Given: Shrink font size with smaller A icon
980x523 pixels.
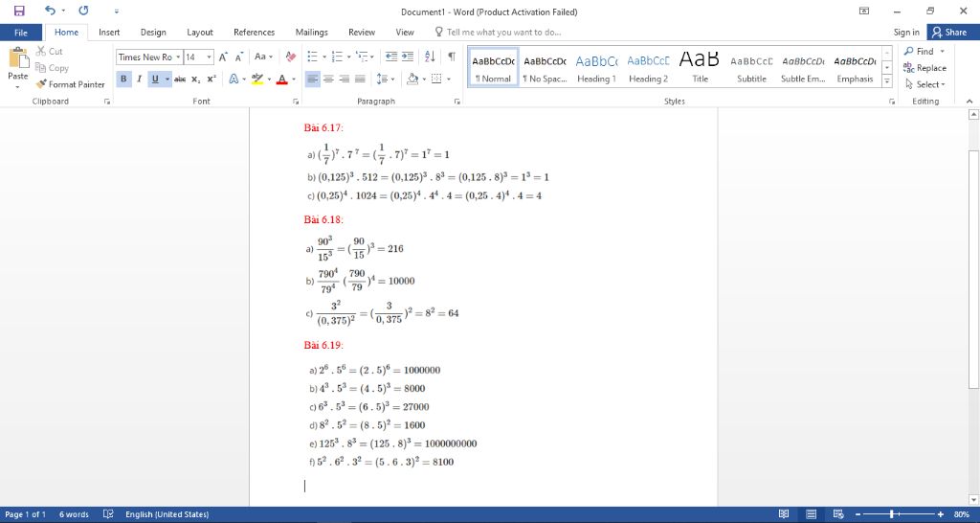Looking at the screenshot, I should [x=238, y=57].
